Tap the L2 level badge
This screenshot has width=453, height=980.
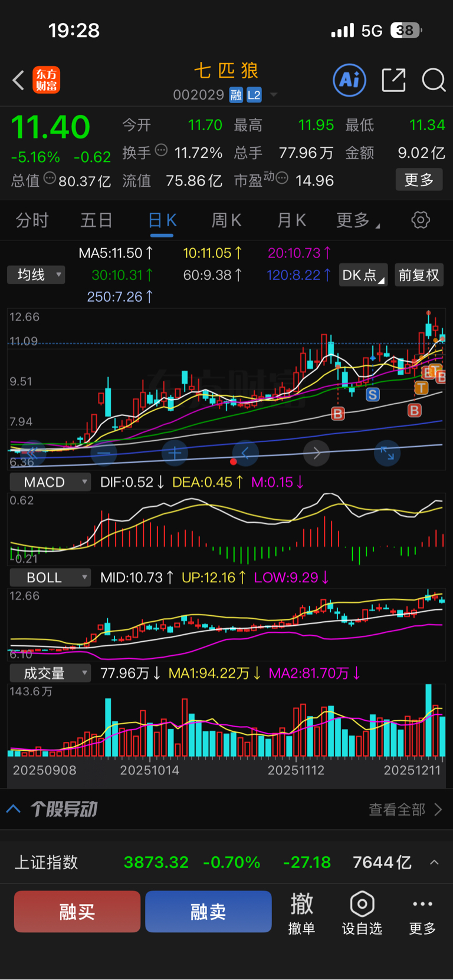[254, 95]
